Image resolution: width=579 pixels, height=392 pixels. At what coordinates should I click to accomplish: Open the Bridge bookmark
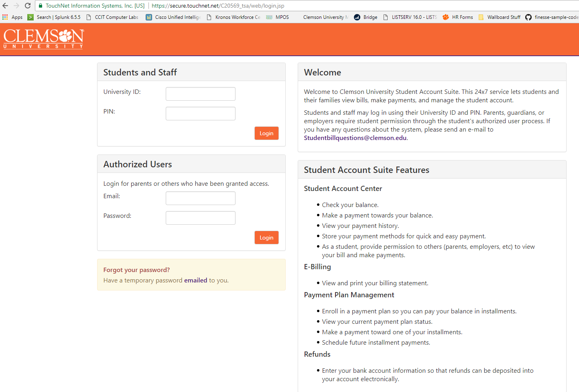(366, 17)
